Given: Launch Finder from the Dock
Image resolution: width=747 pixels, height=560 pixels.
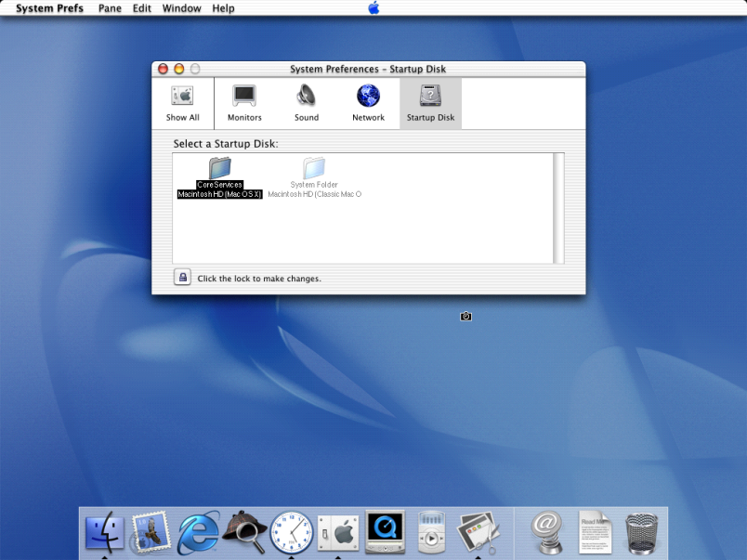Looking at the screenshot, I should coord(105,532).
